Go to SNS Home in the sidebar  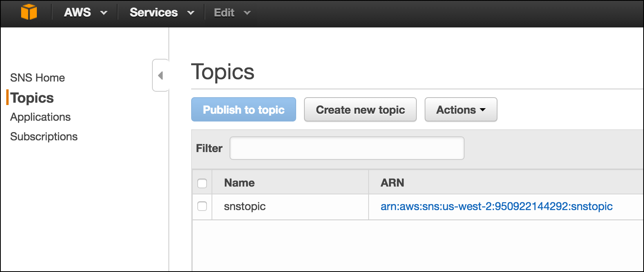[x=38, y=78]
